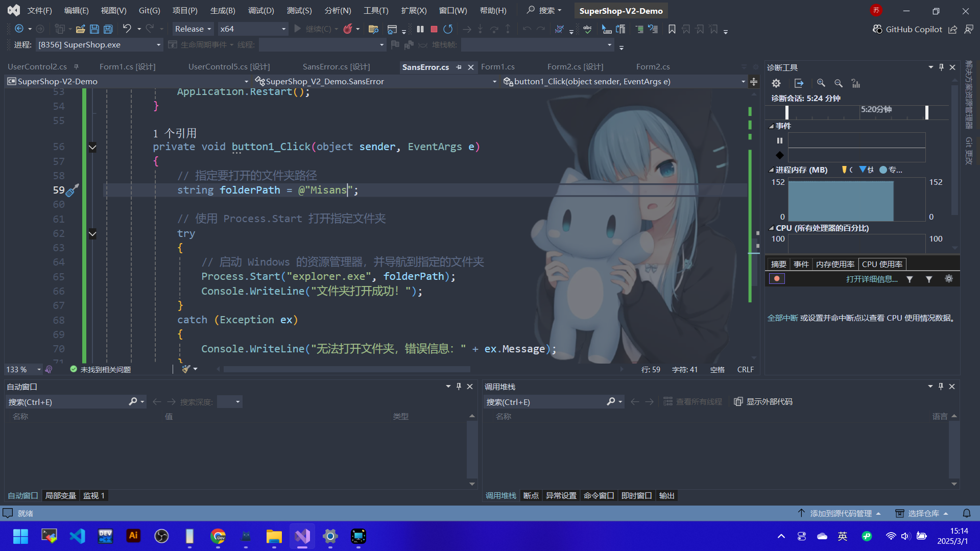Open the x64 platform dropdown

pyautogui.click(x=253, y=29)
